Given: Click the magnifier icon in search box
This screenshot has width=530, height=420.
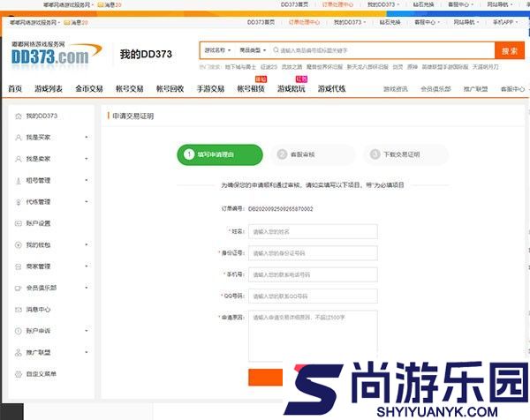Looking at the screenshot, I should point(276,50).
